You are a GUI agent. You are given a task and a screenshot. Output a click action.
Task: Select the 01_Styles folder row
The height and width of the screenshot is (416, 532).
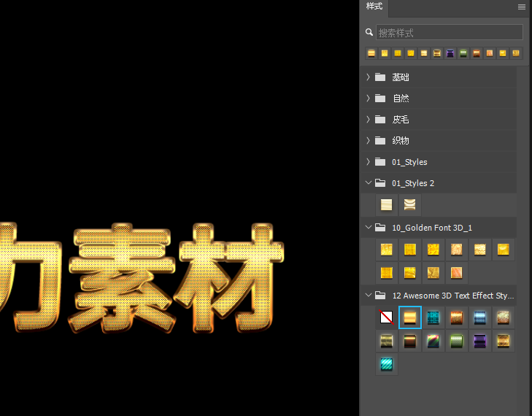coord(409,161)
